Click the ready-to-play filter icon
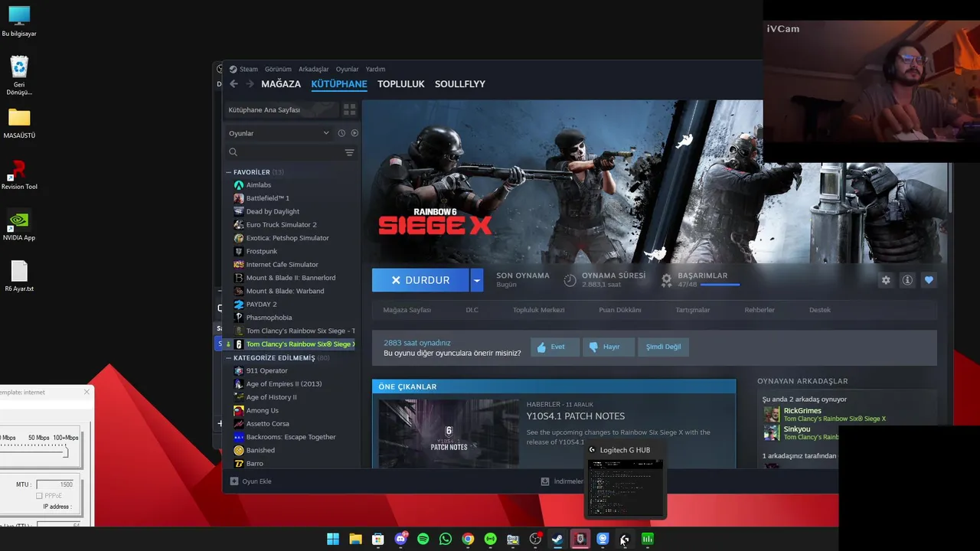The height and width of the screenshot is (551, 980). pyautogui.click(x=354, y=133)
